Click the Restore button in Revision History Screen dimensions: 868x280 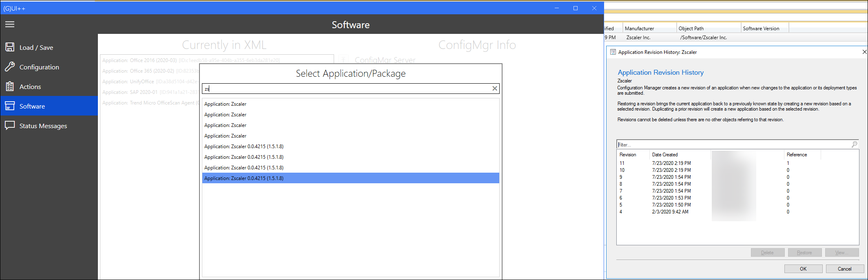point(805,253)
